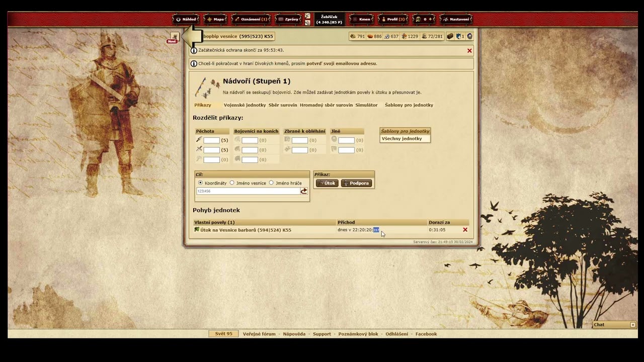Click the light cavalry unit icon
This screenshot has width=644, height=362.
[x=237, y=149]
